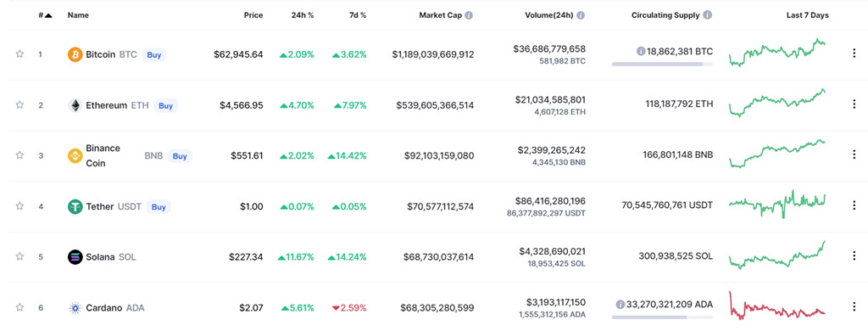Star Bitcoin to add to watchlist
This screenshot has height=331, width=868.
click(x=20, y=54)
